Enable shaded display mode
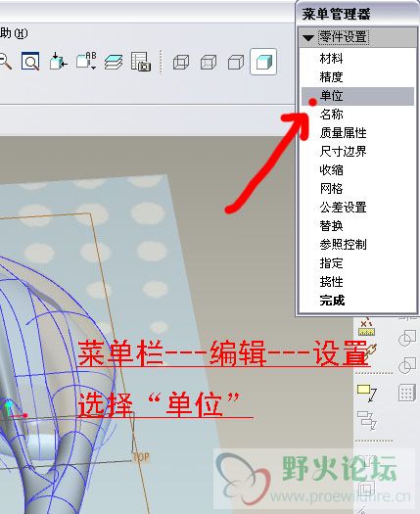Screen dimensions: 420x514 point(263,62)
